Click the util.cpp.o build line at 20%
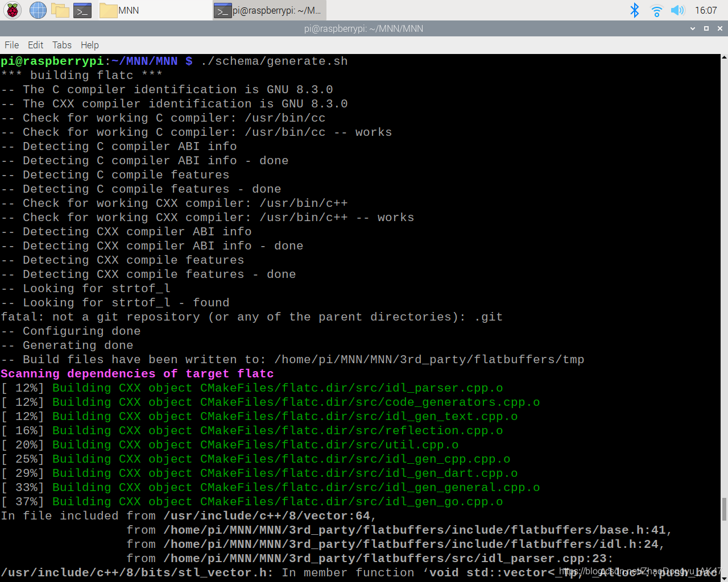This screenshot has width=728, height=582. [230, 445]
